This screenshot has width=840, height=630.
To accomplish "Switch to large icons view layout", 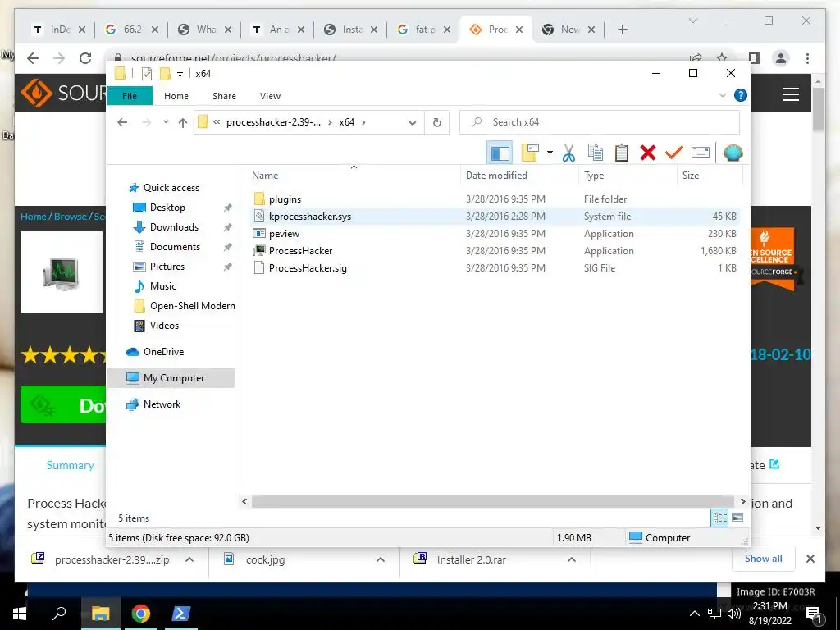I will (x=737, y=518).
